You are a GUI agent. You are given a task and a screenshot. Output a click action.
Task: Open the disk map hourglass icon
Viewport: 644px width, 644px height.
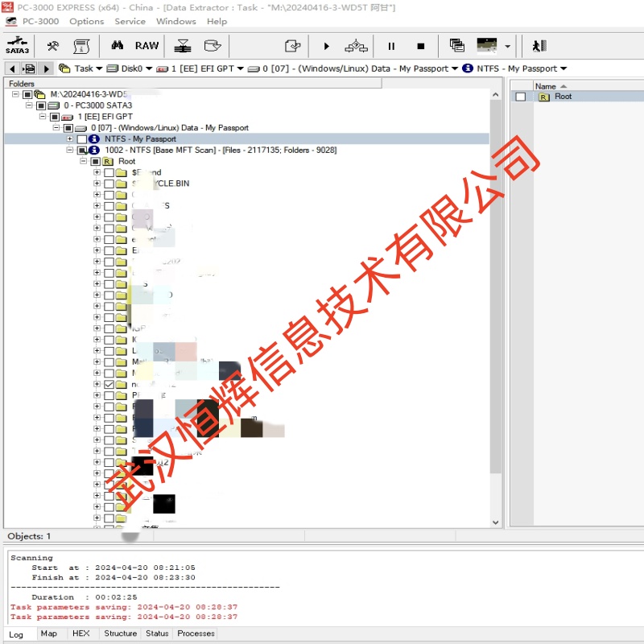pyautogui.click(x=183, y=46)
